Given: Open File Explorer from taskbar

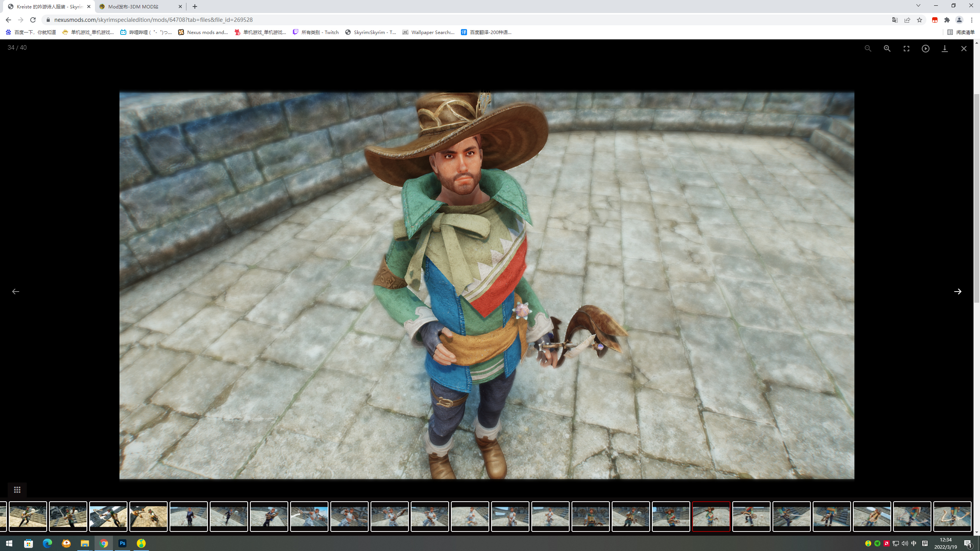Looking at the screenshot, I should click(x=85, y=543).
